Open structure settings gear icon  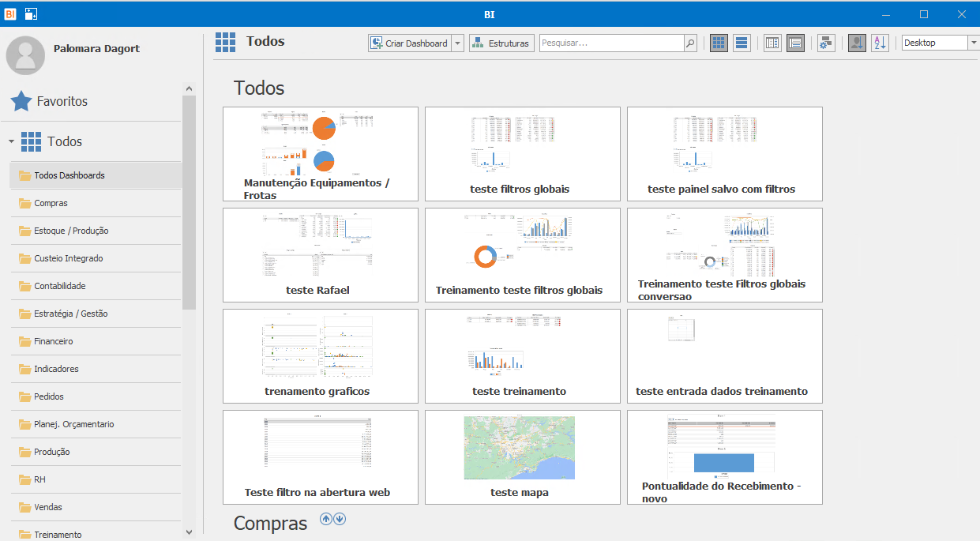coord(826,43)
